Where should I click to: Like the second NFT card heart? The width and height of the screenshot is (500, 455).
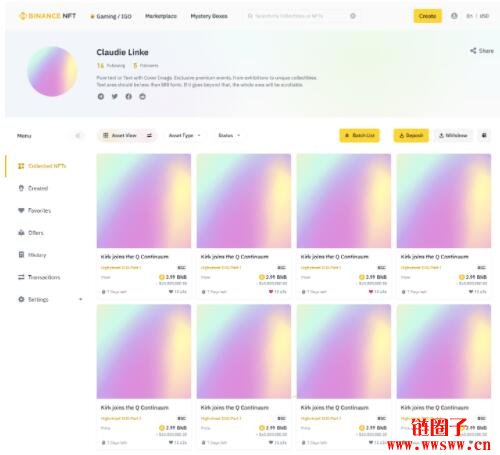pos(271,292)
